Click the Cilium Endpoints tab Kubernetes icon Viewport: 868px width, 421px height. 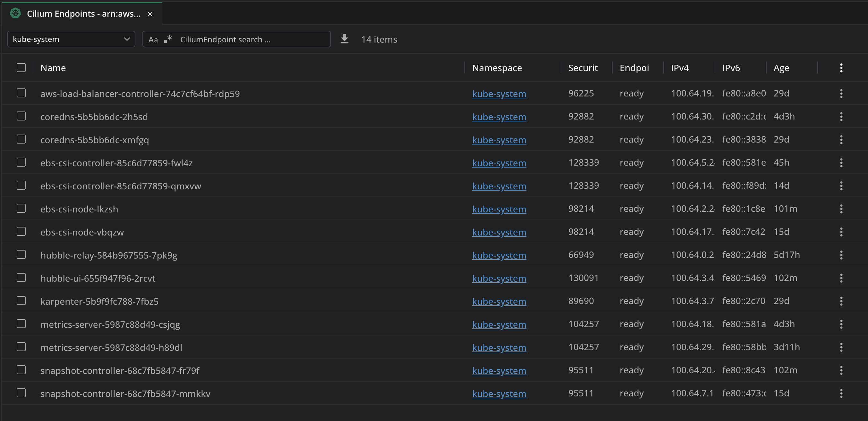tap(15, 13)
